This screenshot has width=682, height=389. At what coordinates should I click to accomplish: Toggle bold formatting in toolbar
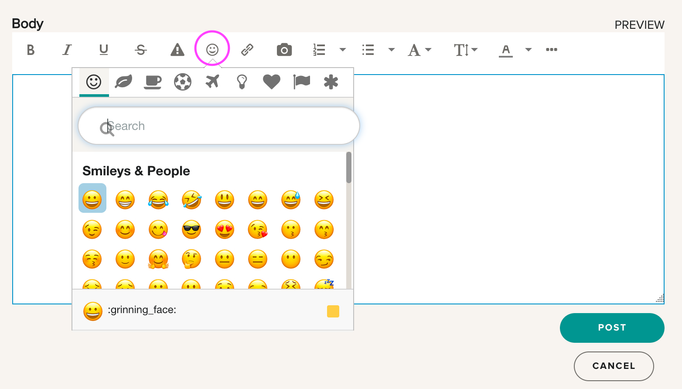pos(30,50)
